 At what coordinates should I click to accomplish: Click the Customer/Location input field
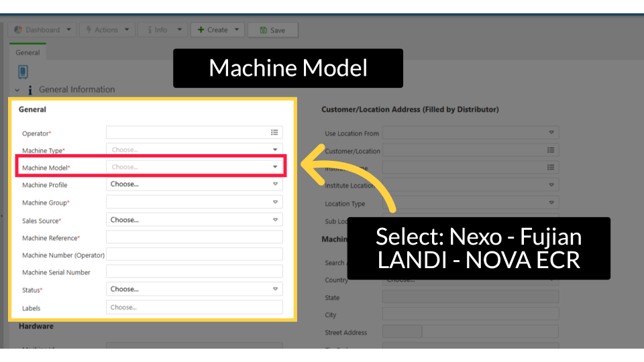pyautogui.click(x=471, y=150)
